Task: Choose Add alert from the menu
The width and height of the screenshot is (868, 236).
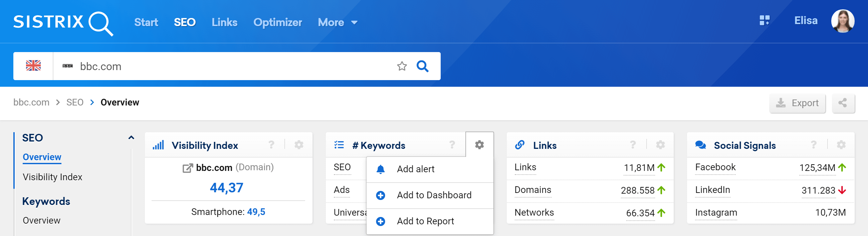Action: click(x=430, y=169)
